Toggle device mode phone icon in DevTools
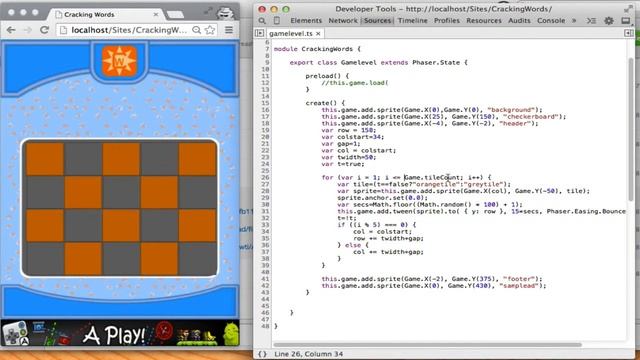Screen dimensions: 640x360 tap(277, 20)
